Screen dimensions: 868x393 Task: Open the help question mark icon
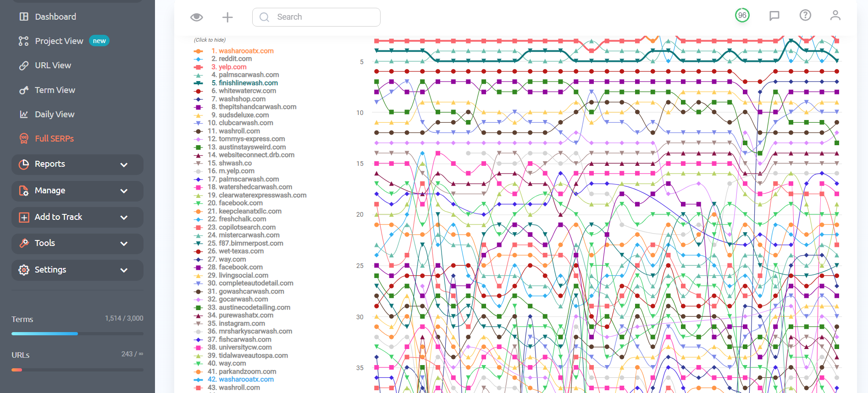(805, 15)
